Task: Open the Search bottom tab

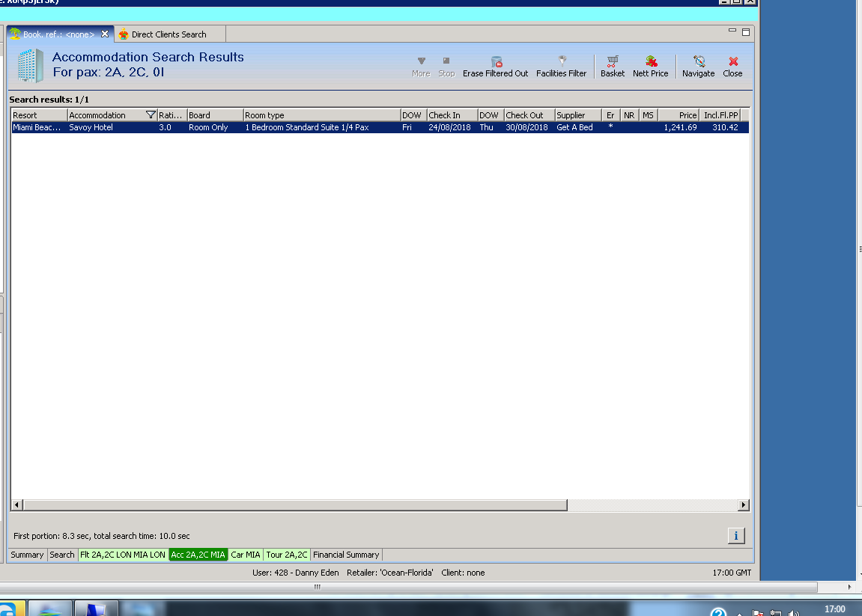Action: (x=62, y=555)
